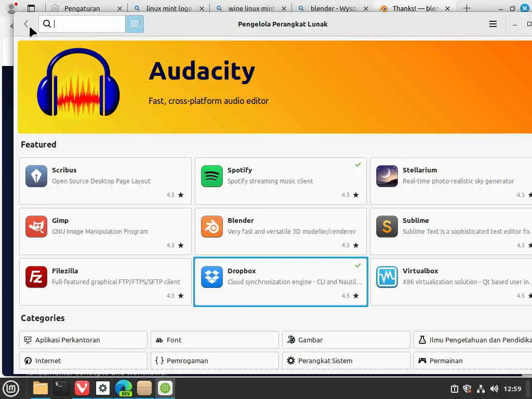Open the Gambar category
This screenshot has height=399, width=532.
346,340
